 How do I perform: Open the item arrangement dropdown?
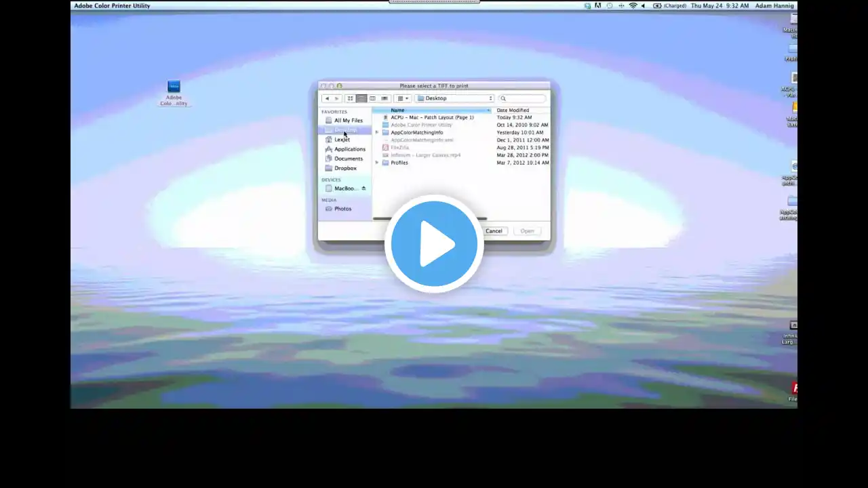pos(403,98)
